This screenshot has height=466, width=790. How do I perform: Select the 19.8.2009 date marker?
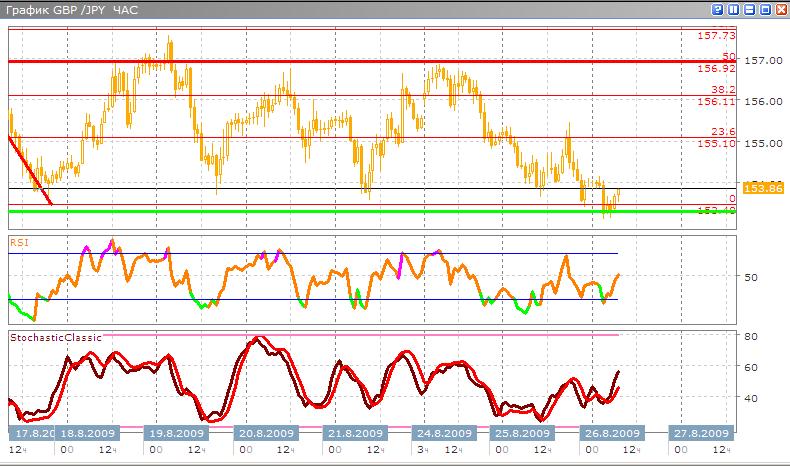pos(176,433)
